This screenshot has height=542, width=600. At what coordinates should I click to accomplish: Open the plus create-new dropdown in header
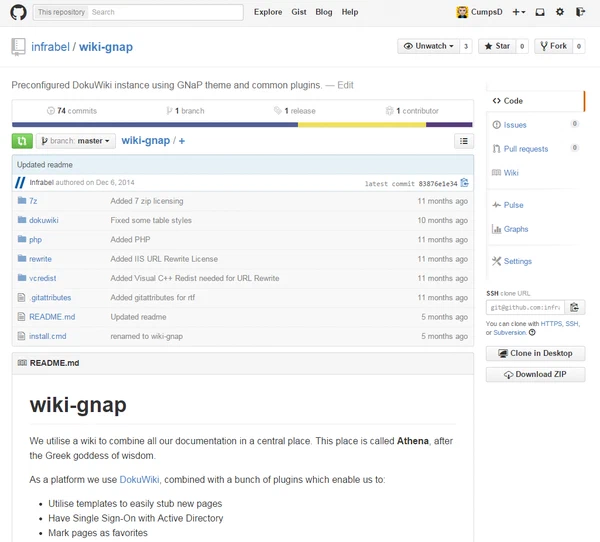click(x=519, y=12)
